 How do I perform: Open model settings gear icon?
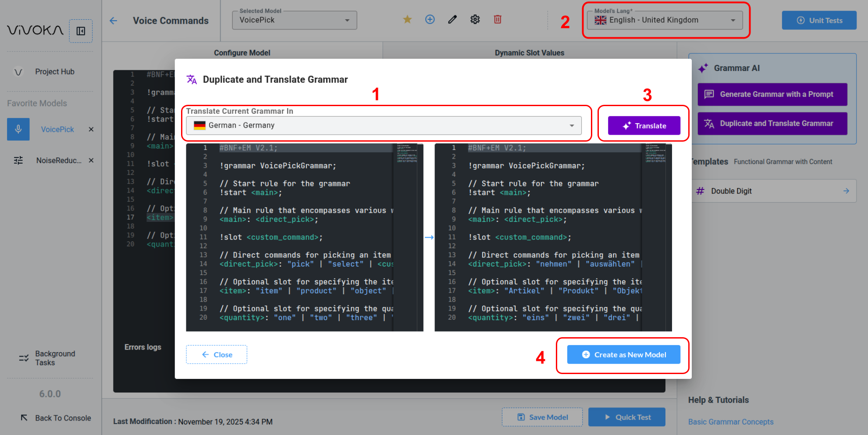pyautogui.click(x=475, y=19)
